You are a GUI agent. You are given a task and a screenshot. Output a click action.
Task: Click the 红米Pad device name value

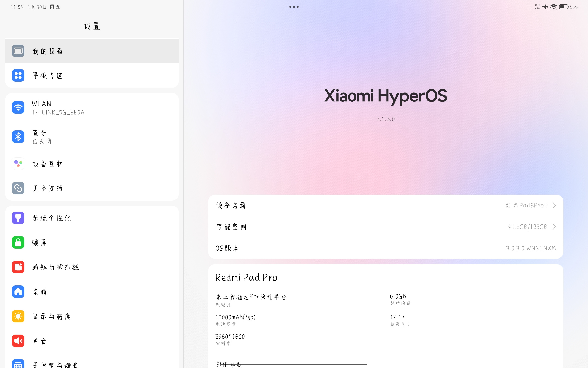526,205
